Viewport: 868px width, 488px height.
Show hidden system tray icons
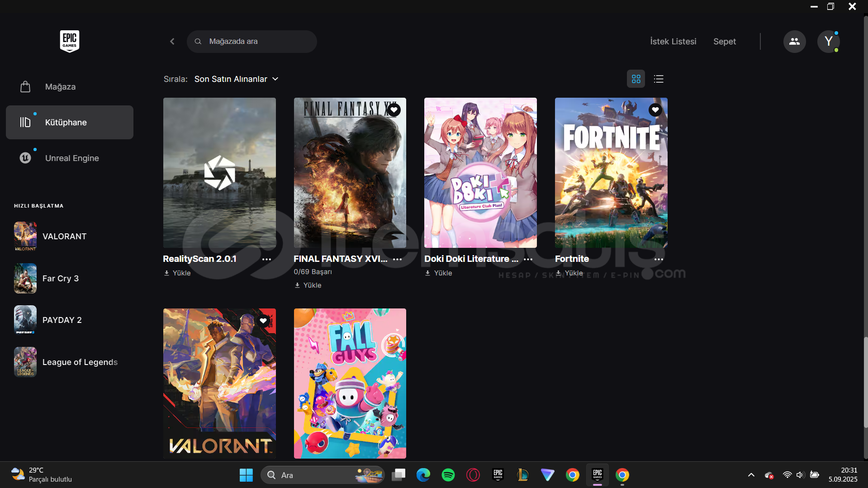[751, 475]
